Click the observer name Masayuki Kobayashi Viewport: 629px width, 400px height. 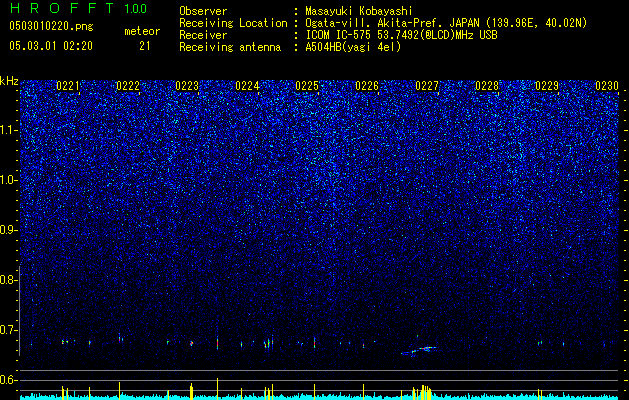(359, 11)
